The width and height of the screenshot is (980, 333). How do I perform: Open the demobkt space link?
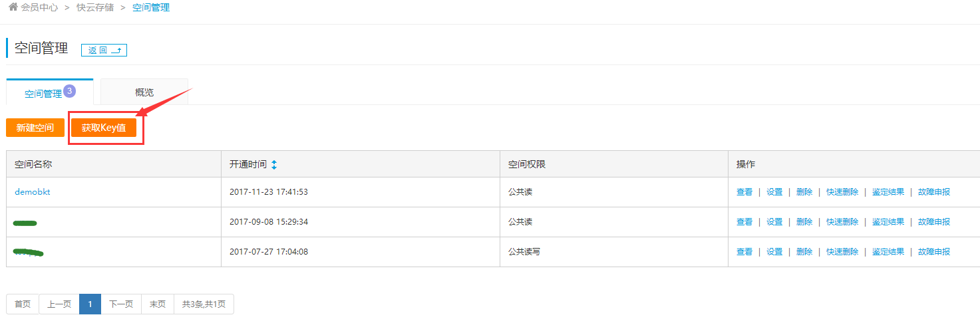click(33, 191)
